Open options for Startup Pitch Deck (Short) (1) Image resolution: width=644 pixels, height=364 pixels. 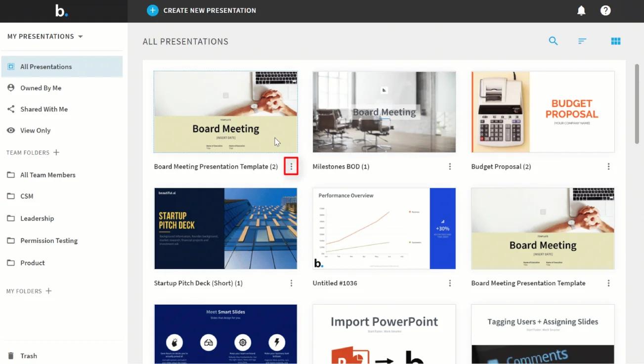coord(291,283)
